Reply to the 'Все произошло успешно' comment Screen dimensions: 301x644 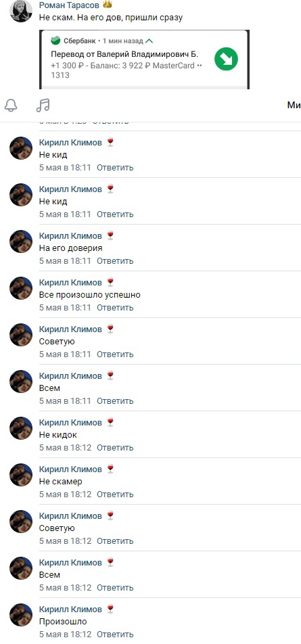[x=115, y=308]
